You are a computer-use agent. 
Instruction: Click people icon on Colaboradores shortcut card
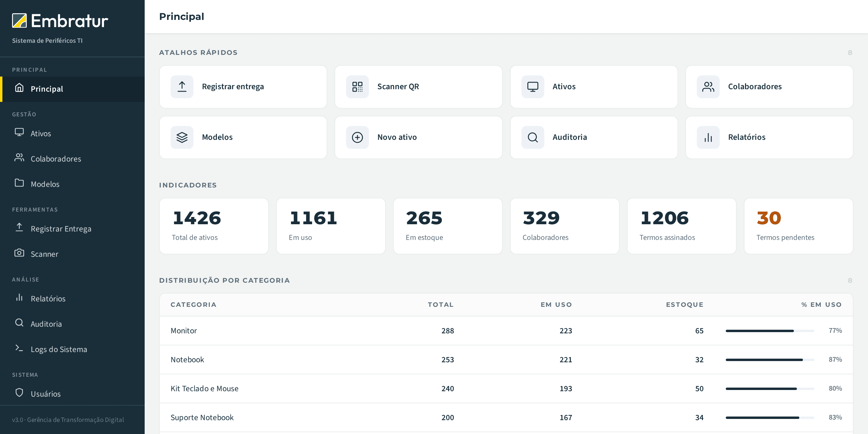point(708,86)
